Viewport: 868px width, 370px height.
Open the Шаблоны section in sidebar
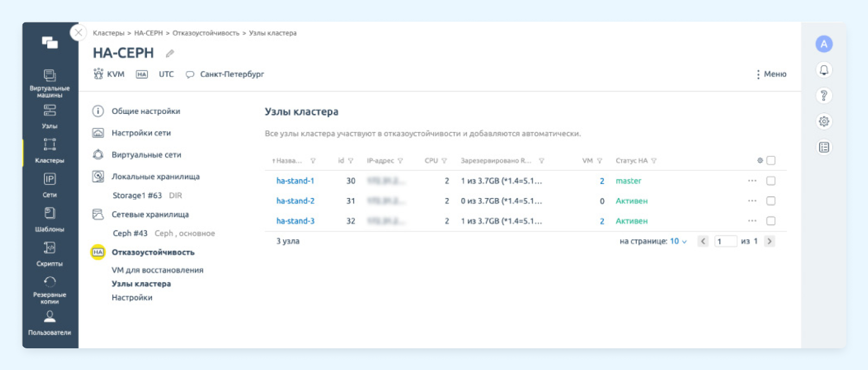(49, 220)
